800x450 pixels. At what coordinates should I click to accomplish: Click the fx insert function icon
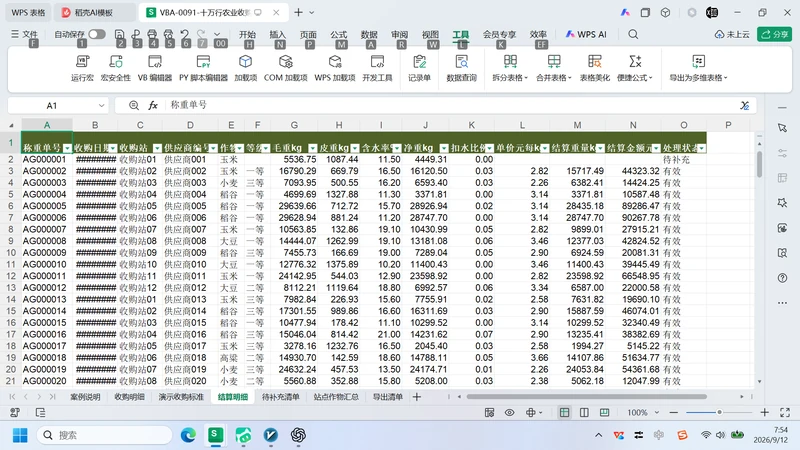point(153,105)
